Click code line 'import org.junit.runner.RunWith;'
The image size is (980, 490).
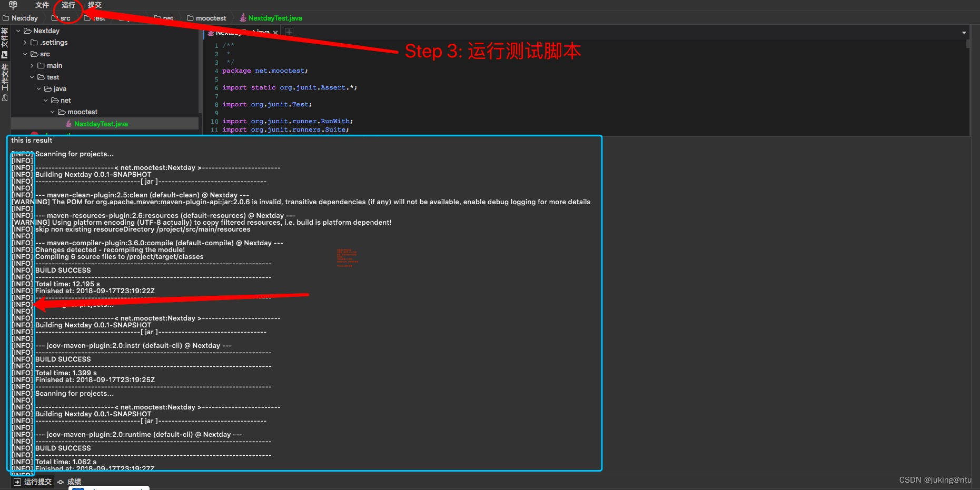288,122
